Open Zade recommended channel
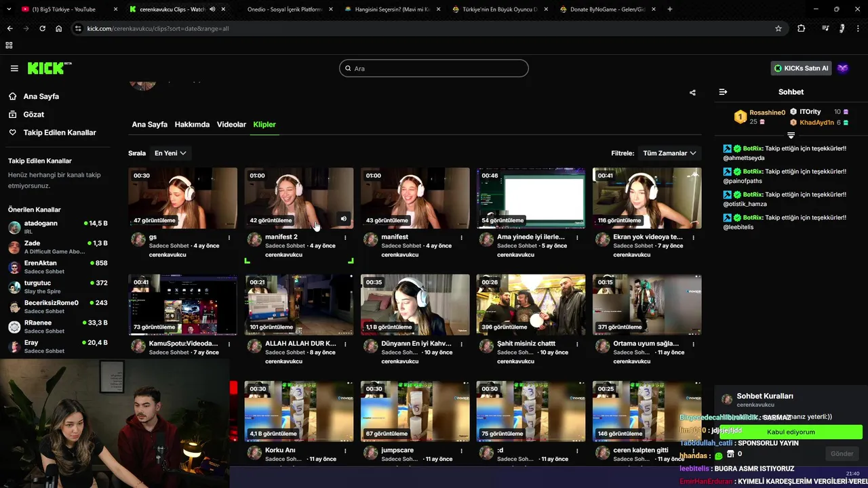The image size is (868, 488). (58, 247)
